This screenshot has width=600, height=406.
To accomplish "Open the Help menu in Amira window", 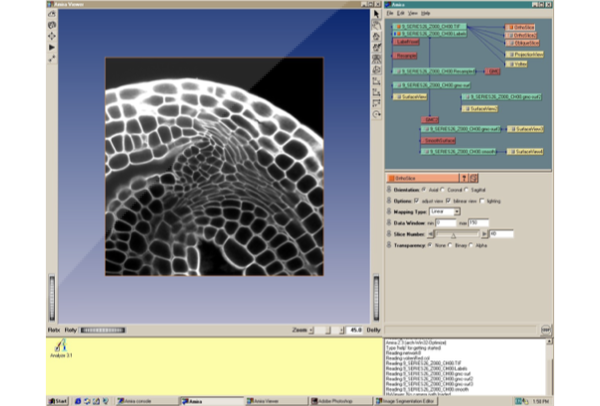I will coord(425,13).
